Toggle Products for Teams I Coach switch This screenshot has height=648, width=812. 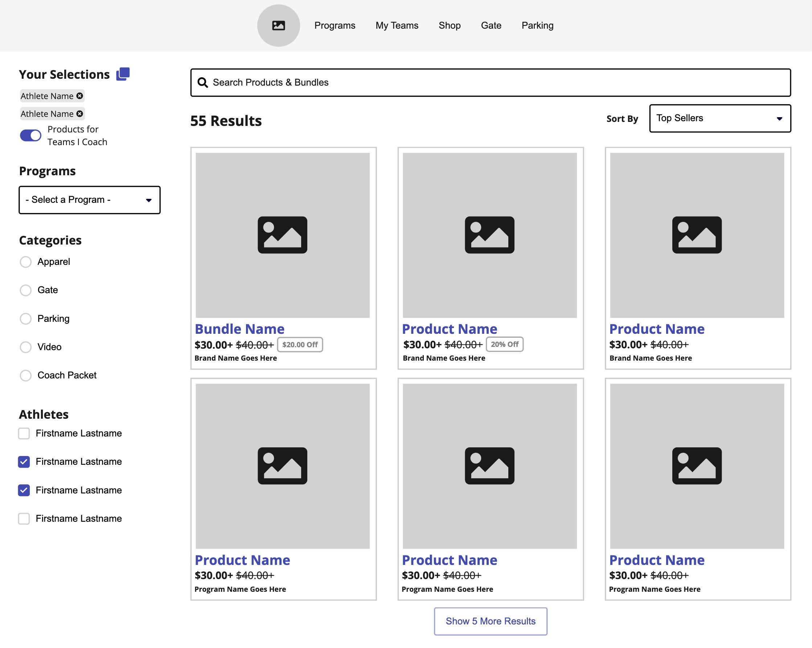click(x=30, y=136)
